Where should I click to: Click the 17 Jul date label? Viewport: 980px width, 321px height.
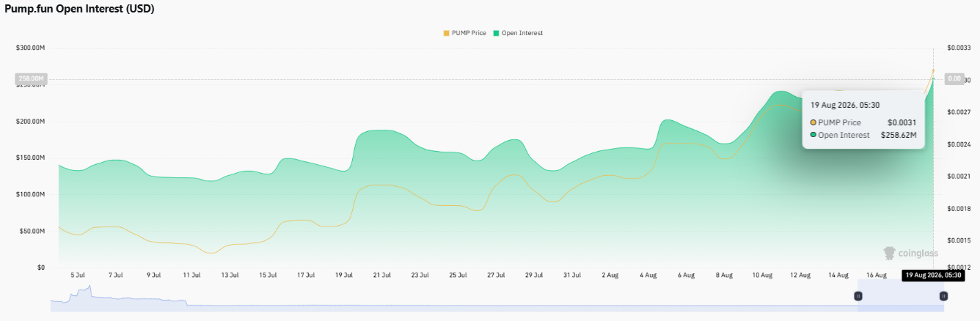pos(306,276)
